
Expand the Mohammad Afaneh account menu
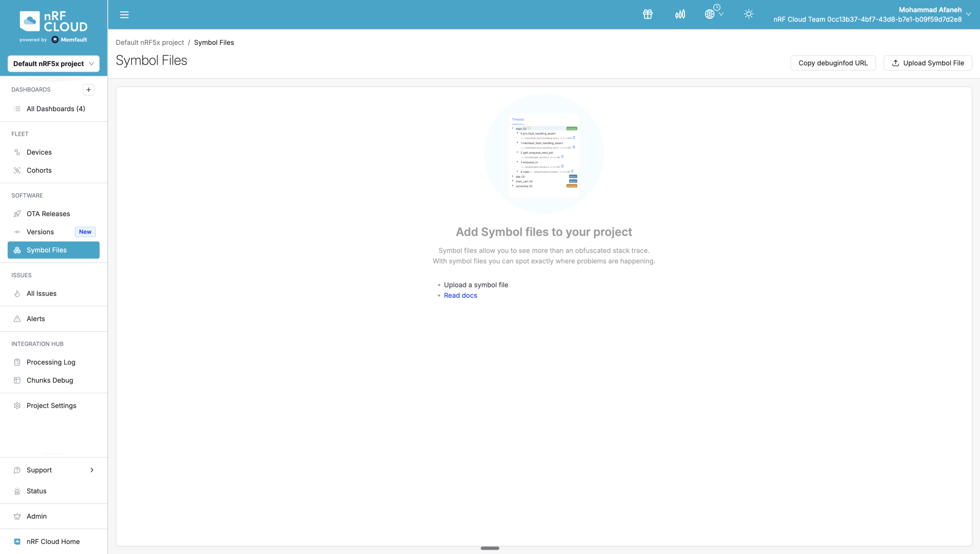pyautogui.click(x=968, y=14)
